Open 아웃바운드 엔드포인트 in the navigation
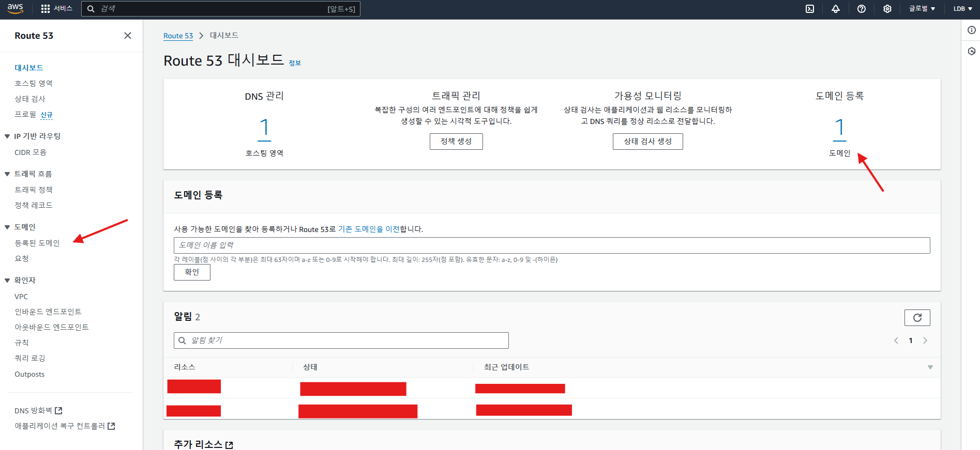 click(52, 327)
